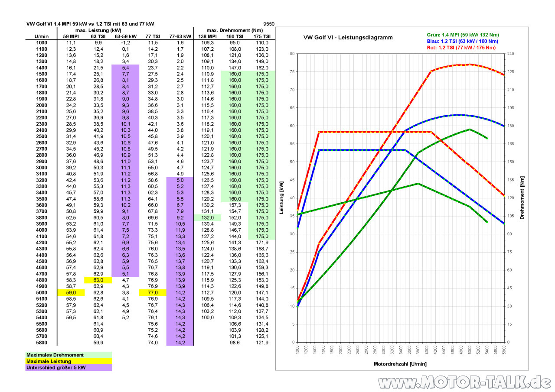Click the '63-59 kW' column header
The width and height of the screenshot is (555, 392).
(x=125, y=36)
